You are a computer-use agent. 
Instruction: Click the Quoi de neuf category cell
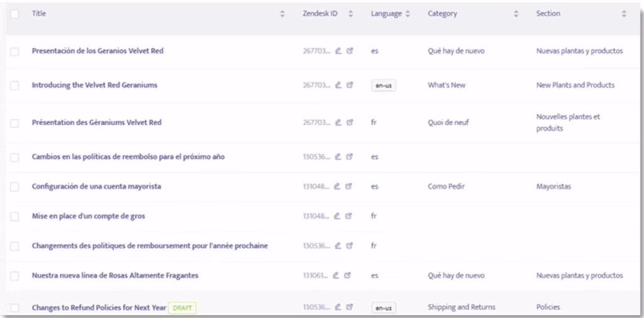pyautogui.click(x=448, y=123)
